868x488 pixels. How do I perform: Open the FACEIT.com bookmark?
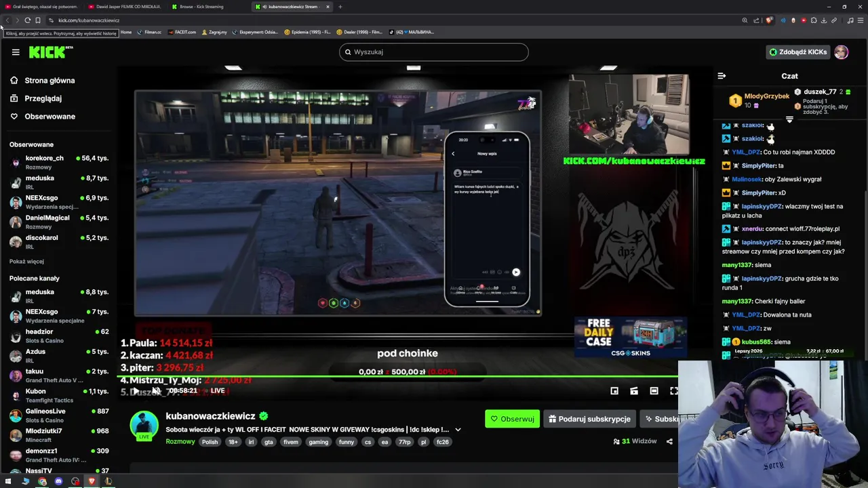tap(182, 32)
